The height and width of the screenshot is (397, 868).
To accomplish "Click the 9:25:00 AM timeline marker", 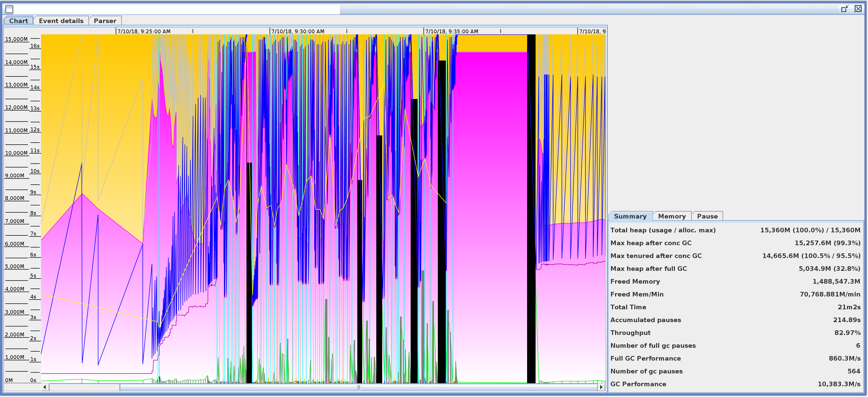I will 144,31.
